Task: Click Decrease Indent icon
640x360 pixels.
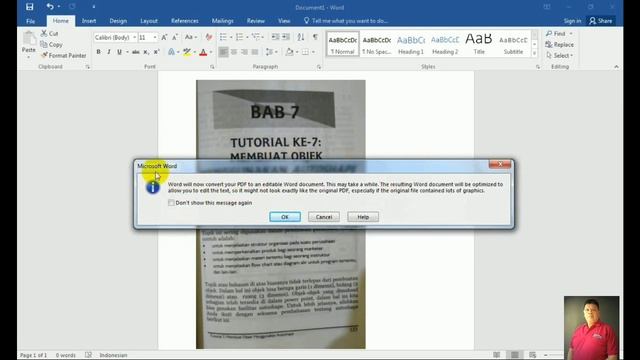Action: pyautogui.click(x=276, y=37)
